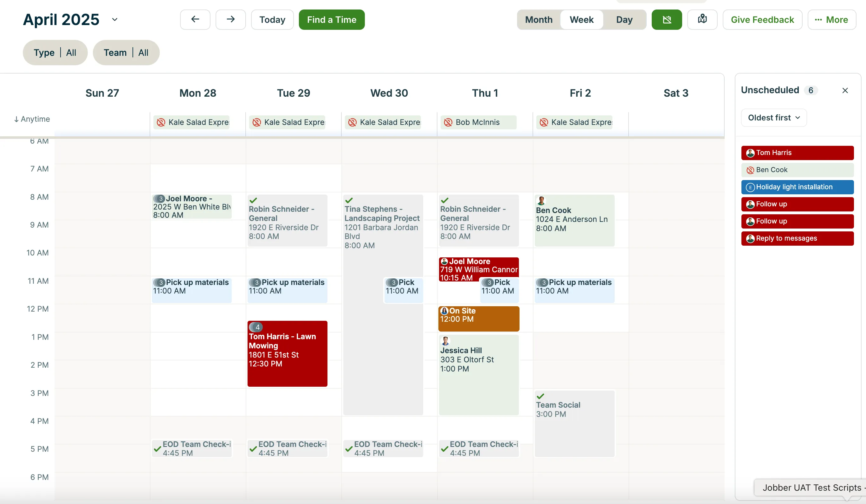Screen dimensions: 866x504
Task: Open unscheduled Tom Harris item
Action: (797, 153)
